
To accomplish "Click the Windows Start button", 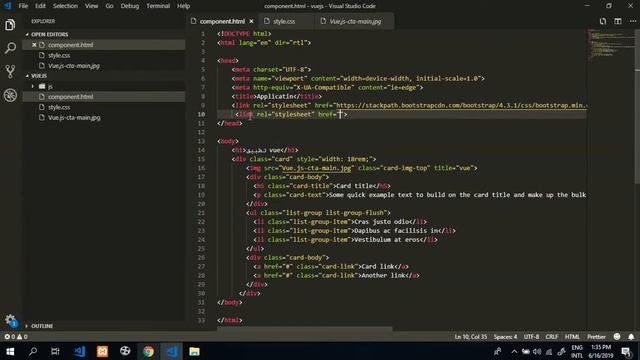I will point(10,351).
